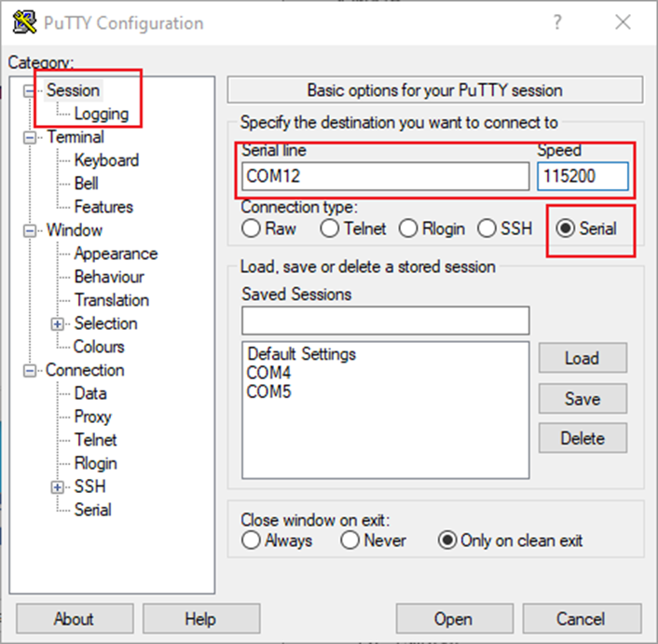The image size is (658, 644).
Task: Expand the SSH category in tree
Action: tap(59, 486)
